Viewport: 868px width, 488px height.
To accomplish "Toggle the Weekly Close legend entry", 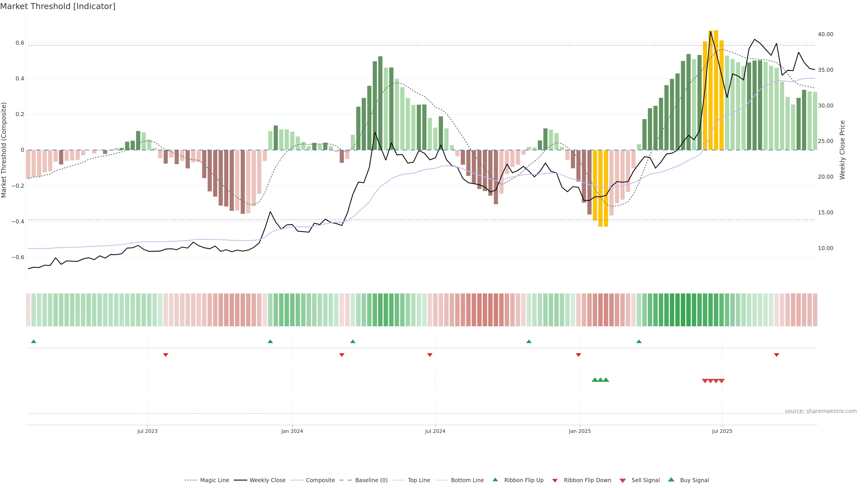I will pyautogui.click(x=267, y=480).
